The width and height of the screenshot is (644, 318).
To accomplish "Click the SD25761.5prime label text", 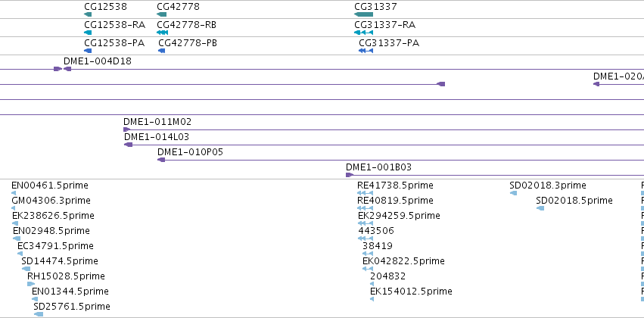I will click(72, 307).
